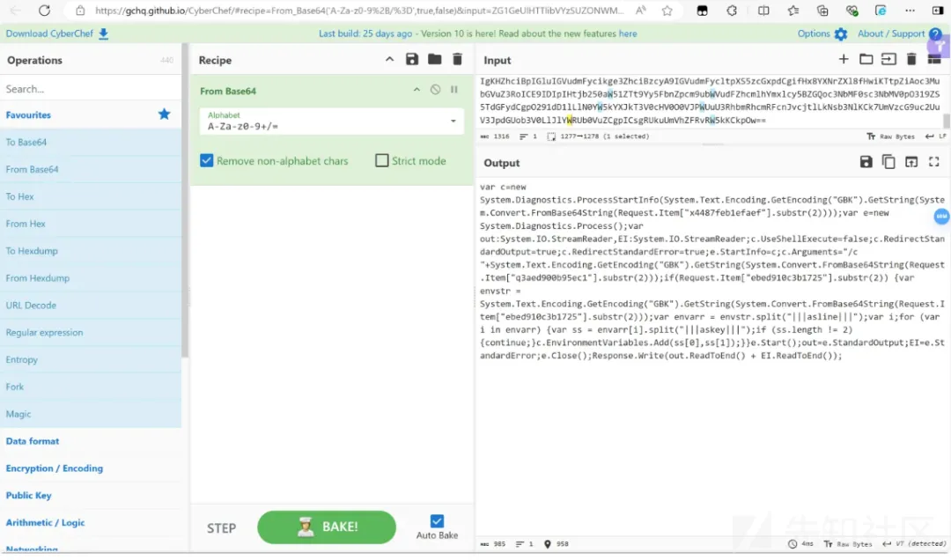The width and height of the screenshot is (951, 560).
Task: Click Download CyberChef link
Action: coord(49,34)
